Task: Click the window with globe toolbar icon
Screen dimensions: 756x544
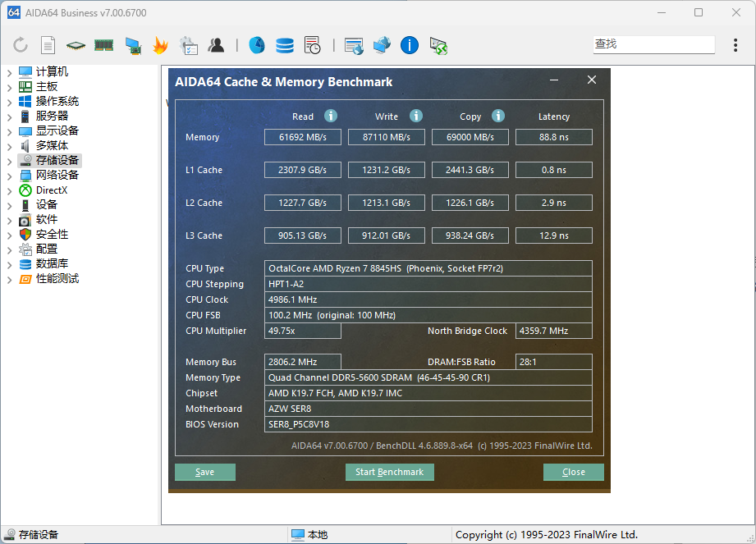Action: [x=354, y=46]
